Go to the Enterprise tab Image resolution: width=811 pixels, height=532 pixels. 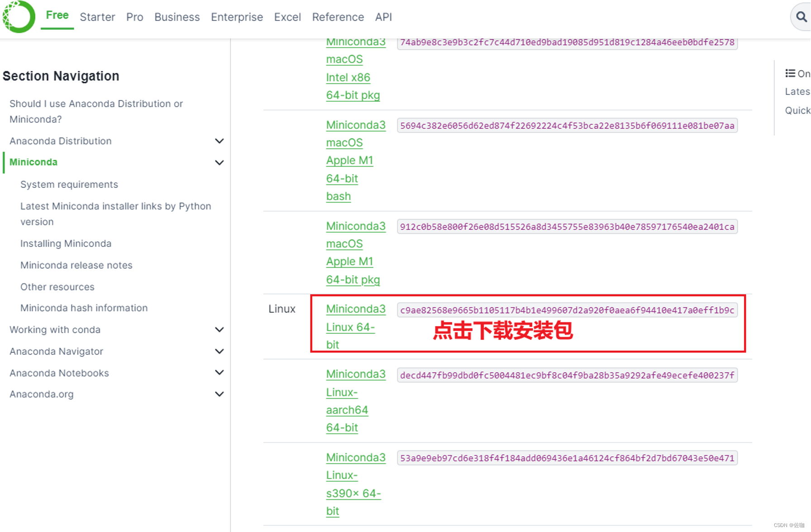pos(237,17)
